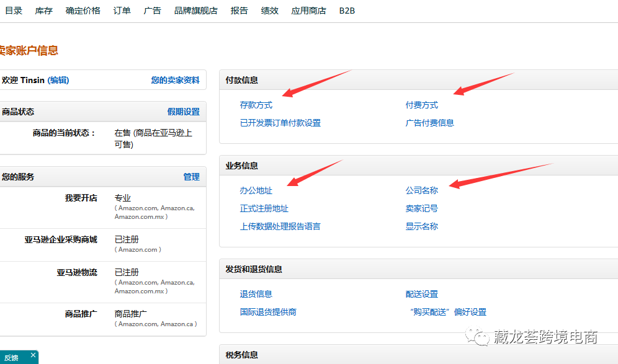Click 管理 in 您的服务 section

pos(191,177)
